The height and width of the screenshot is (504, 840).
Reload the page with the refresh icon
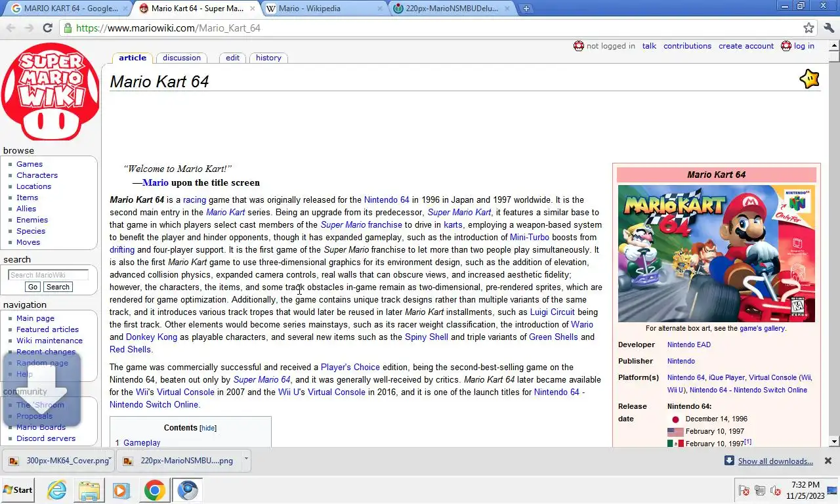point(47,28)
